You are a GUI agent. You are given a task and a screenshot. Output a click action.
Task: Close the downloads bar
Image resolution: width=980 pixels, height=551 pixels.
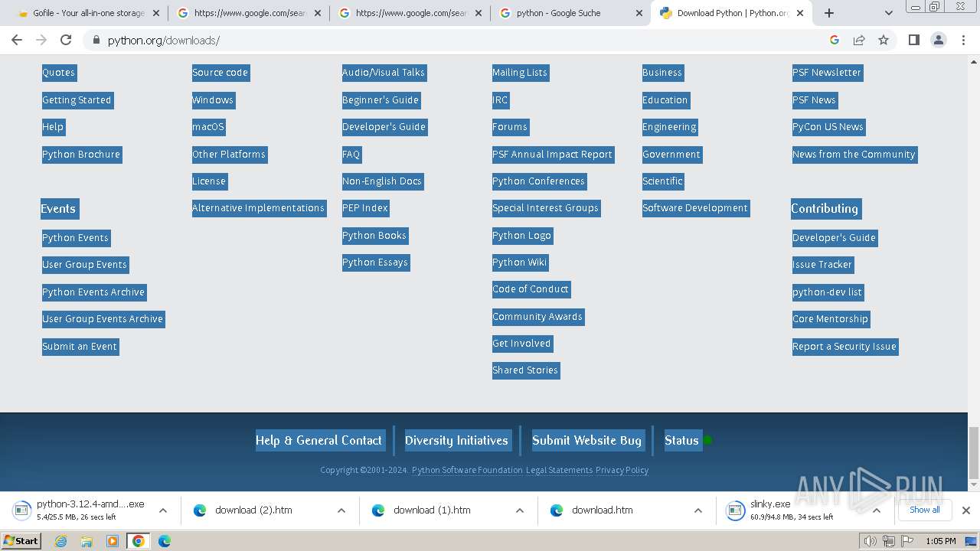[966, 510]
